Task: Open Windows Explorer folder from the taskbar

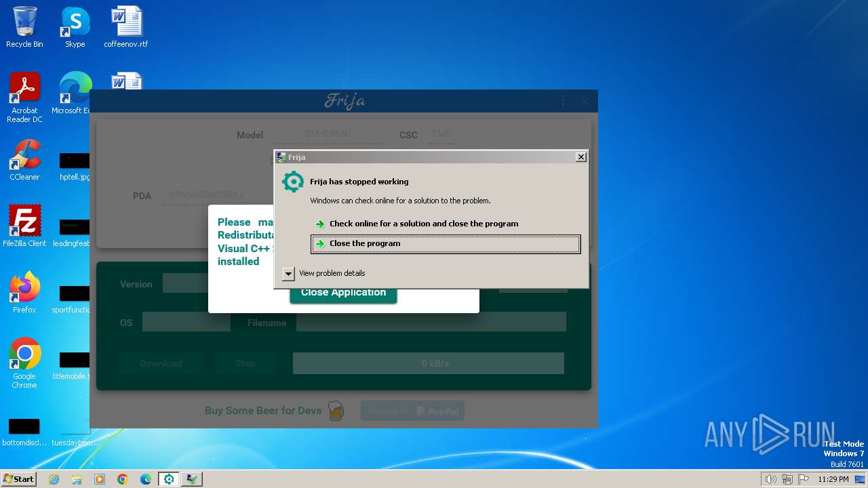Action: tap(77, 479)
